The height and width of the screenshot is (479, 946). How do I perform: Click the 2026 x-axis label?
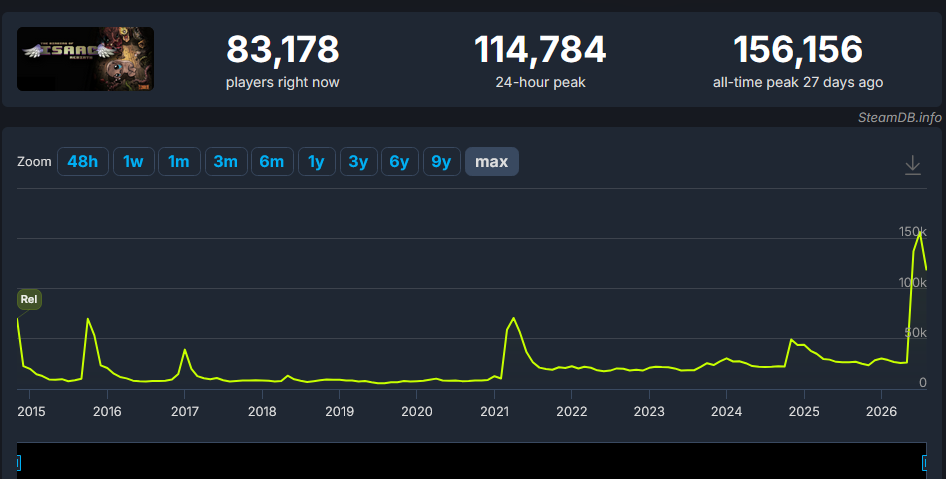pos(881,411)
